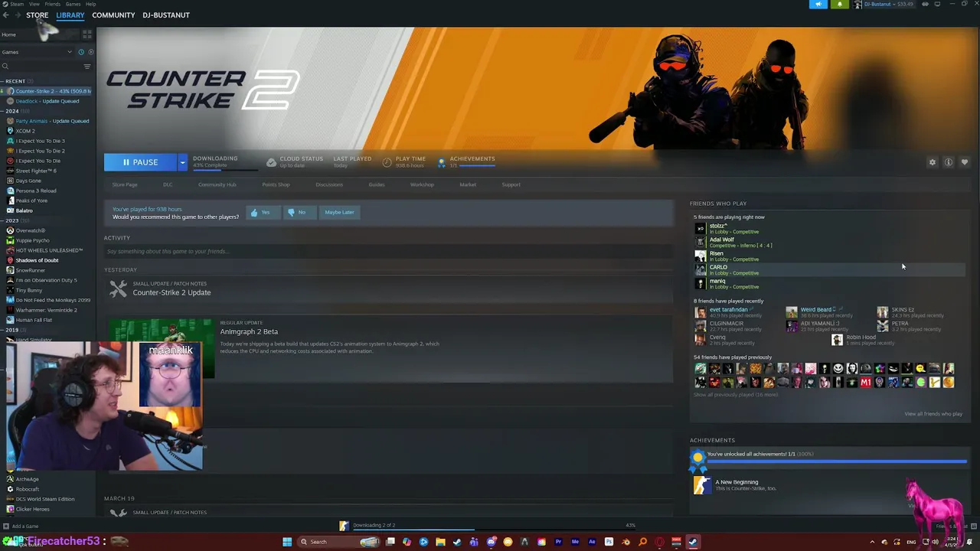Screen dimensions: 980x551
Task: Open the Games filter dropdown
Action: pos(37,52)
